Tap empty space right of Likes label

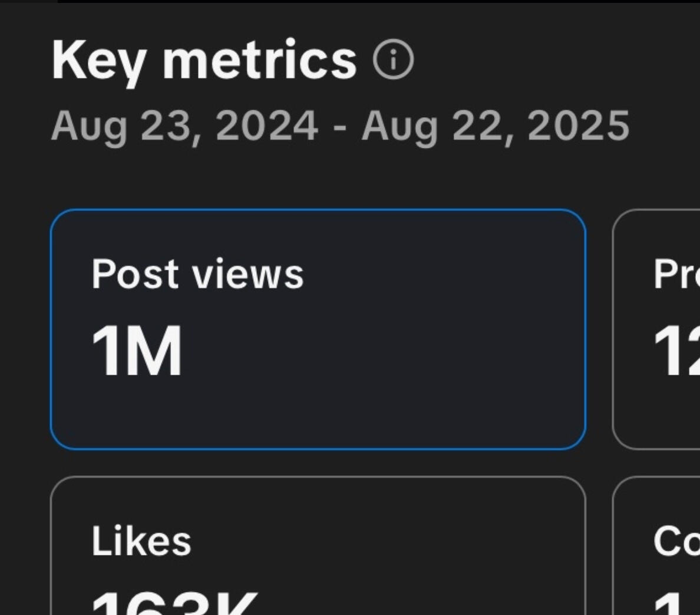tap(383, 542)
